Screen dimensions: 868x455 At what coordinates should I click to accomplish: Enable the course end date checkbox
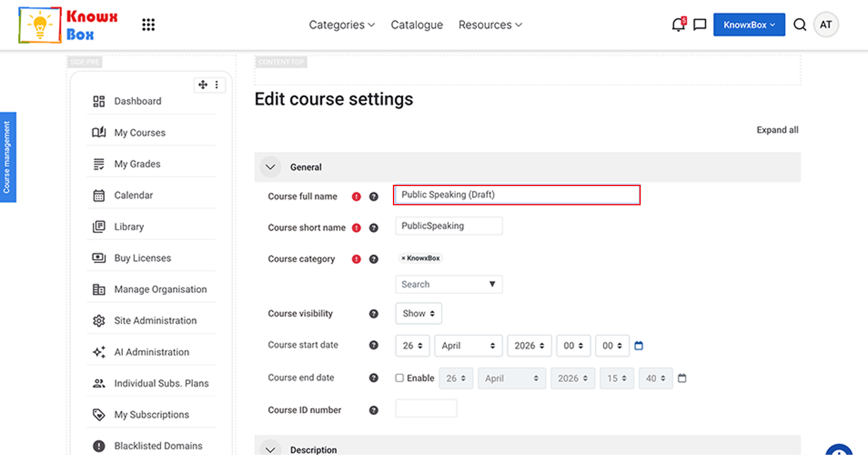(x=399, y=378)
